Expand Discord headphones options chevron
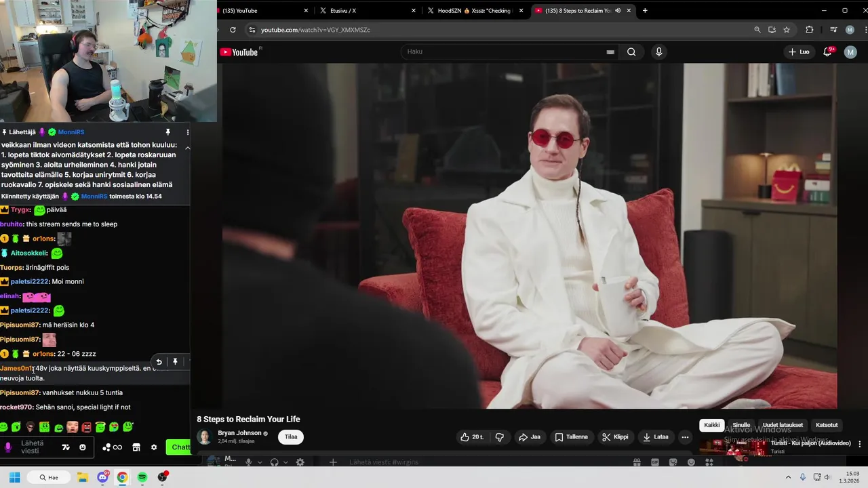The image size is (868, 488). 285,462
